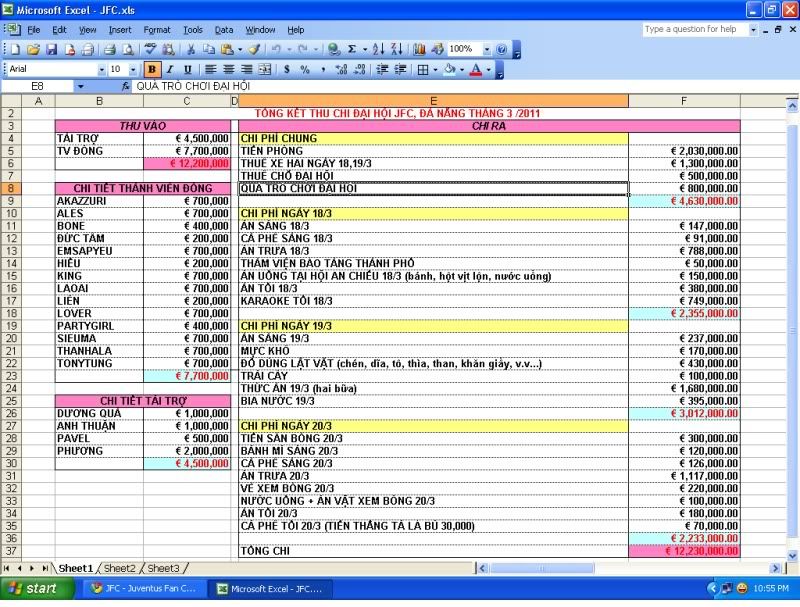The image size is (800, 607).
Task: Open the 100% zoom dropdown
Action: pyautogui.click(x=487, y=49)
